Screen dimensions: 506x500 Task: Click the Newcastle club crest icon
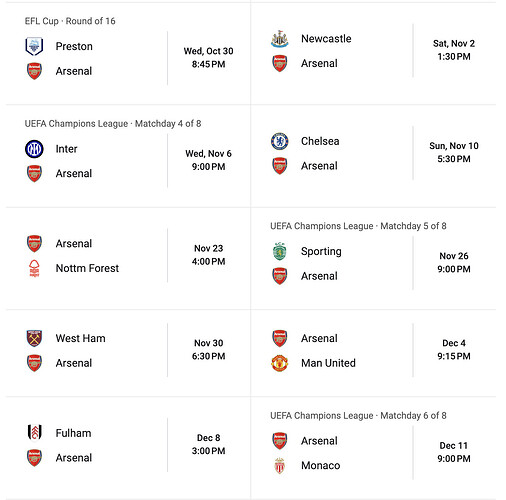point(280,39)
